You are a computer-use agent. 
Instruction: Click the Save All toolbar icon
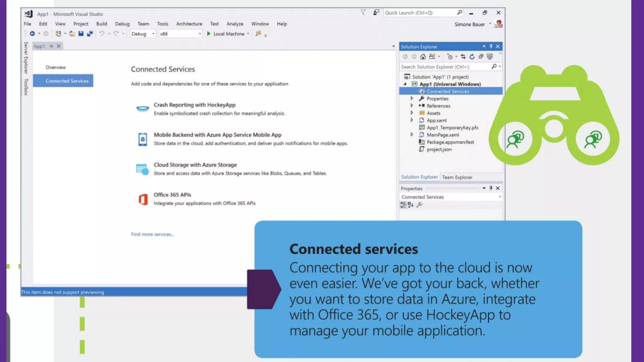point(90,34)
